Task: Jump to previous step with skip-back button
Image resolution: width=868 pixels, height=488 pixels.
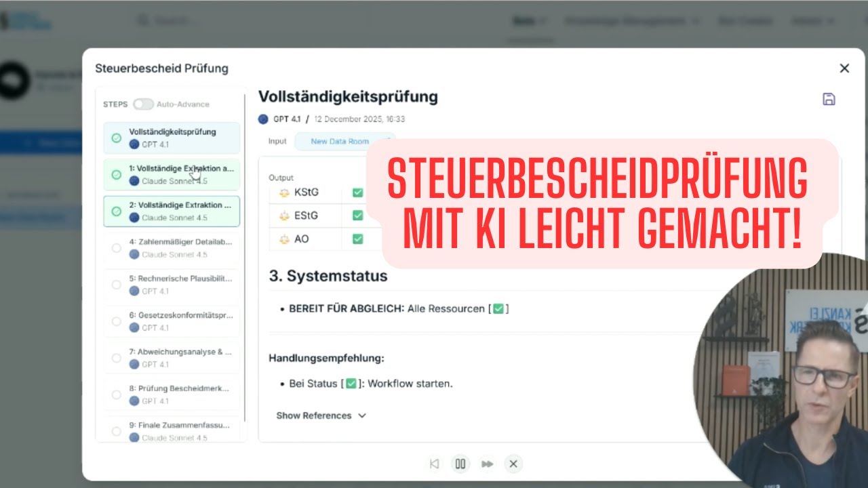Action: point(434,464)
